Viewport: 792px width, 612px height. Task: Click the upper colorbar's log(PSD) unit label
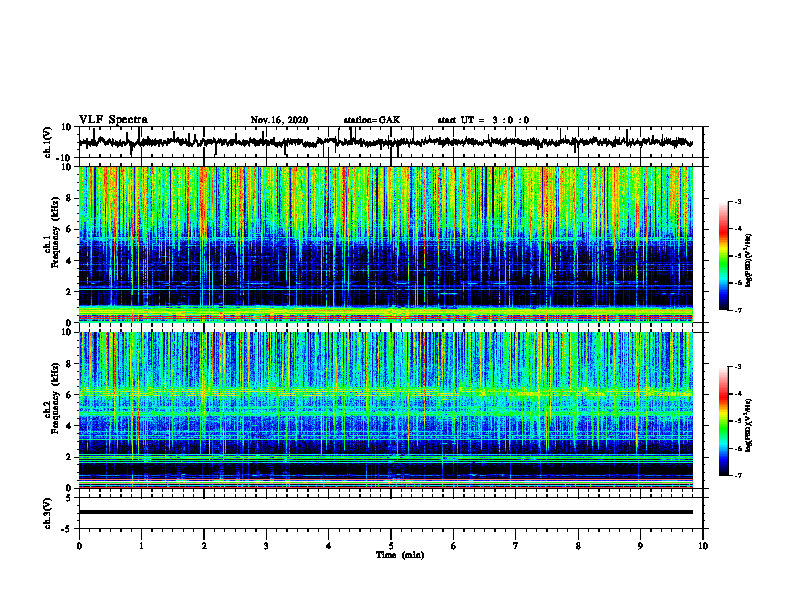click(x=749, y=261)
